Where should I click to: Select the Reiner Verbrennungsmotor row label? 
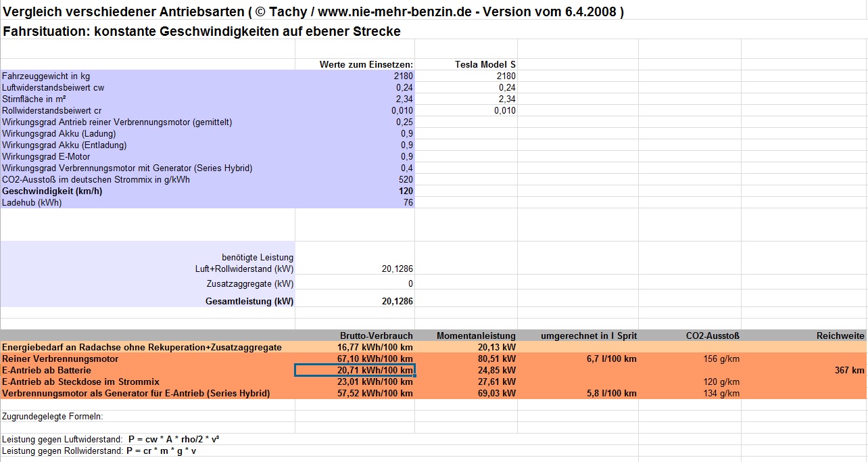coord(61,359)
